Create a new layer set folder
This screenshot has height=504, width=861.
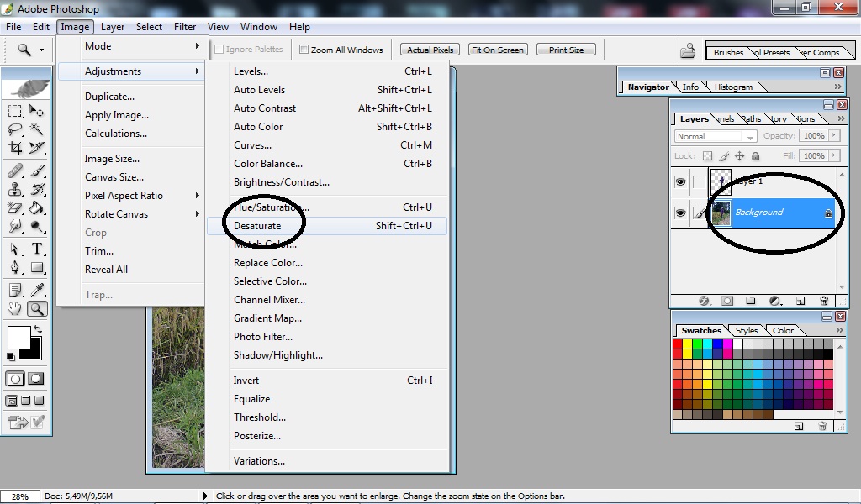[x=750, y=301]
